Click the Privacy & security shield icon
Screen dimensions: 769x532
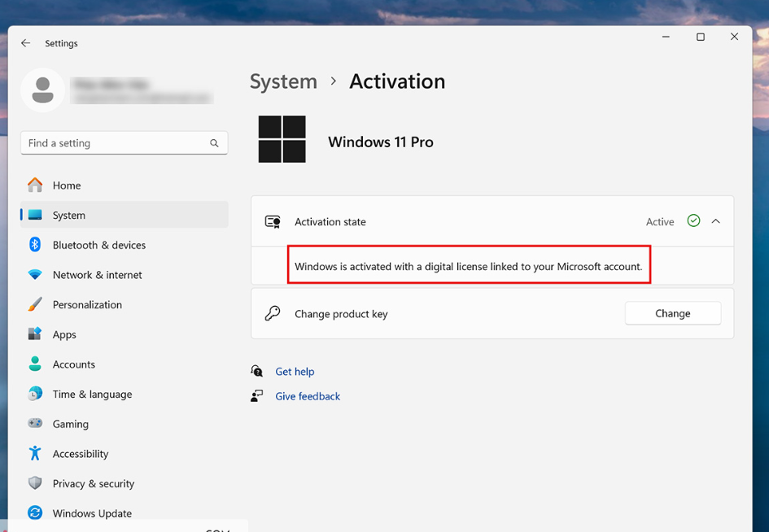(x=35, y=483)
